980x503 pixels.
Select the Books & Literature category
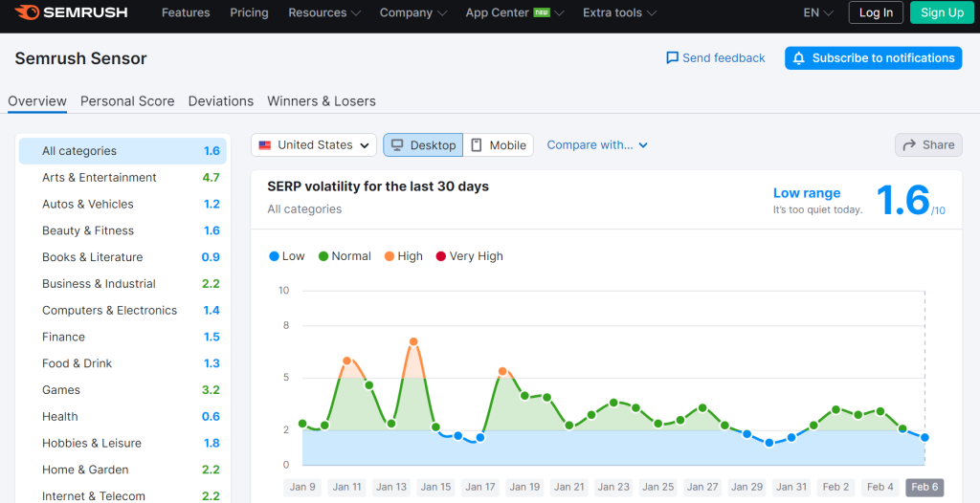pyautogui.click(x=122, y=257)
